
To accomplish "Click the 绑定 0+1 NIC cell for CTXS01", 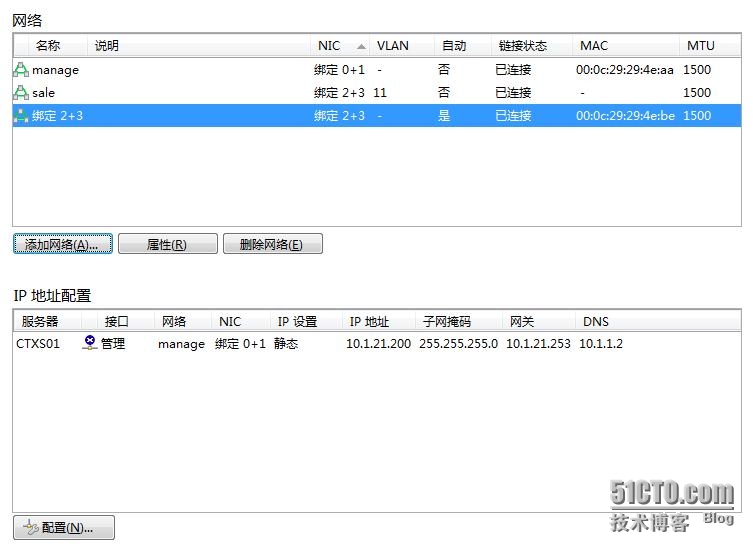I will [240, 343].
